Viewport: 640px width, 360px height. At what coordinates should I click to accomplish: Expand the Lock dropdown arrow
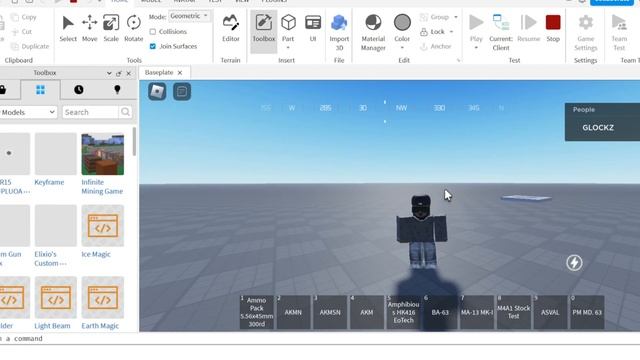click(x=451, y=32)
